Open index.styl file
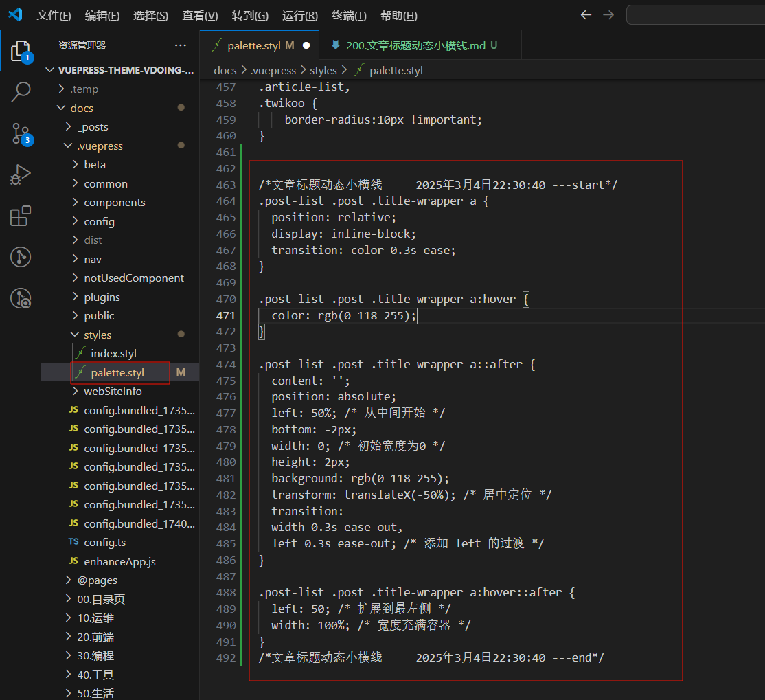 pos(120,353)
